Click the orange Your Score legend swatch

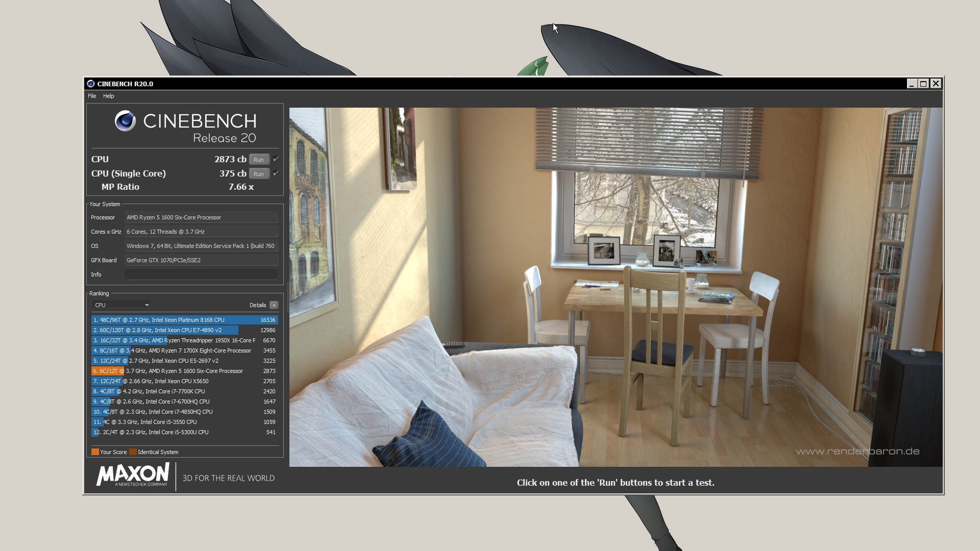coord(95,452)
